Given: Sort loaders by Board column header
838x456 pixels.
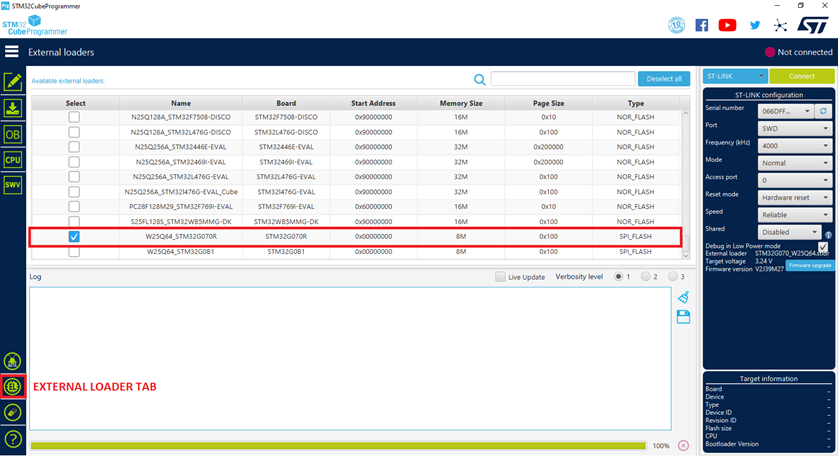Looking at the screenshot, I should pos(286,103).
